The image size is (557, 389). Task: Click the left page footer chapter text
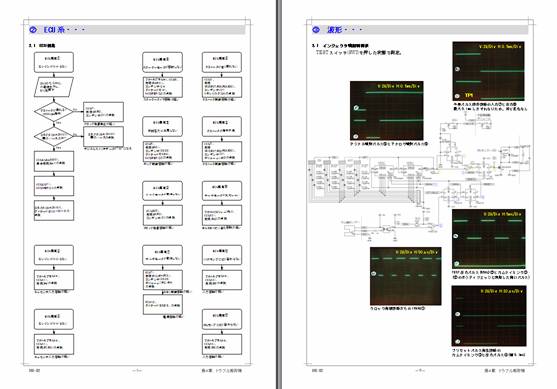(x=222, y=371)
